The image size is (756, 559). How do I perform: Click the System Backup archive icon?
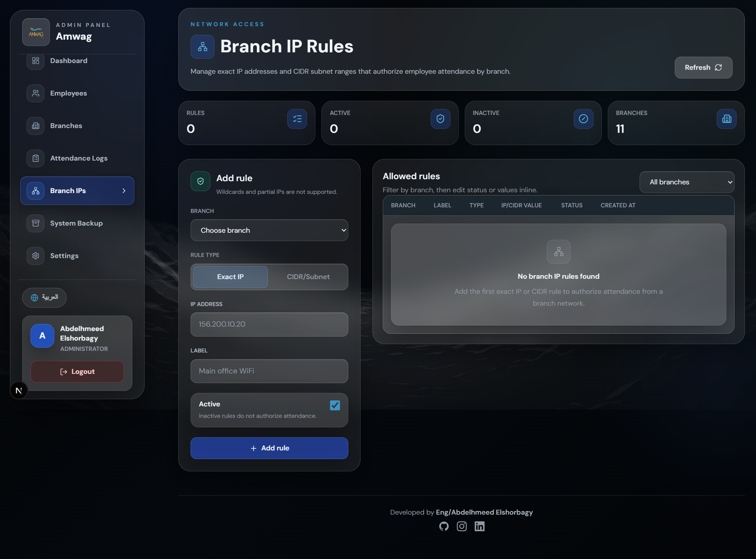(36, 223)
